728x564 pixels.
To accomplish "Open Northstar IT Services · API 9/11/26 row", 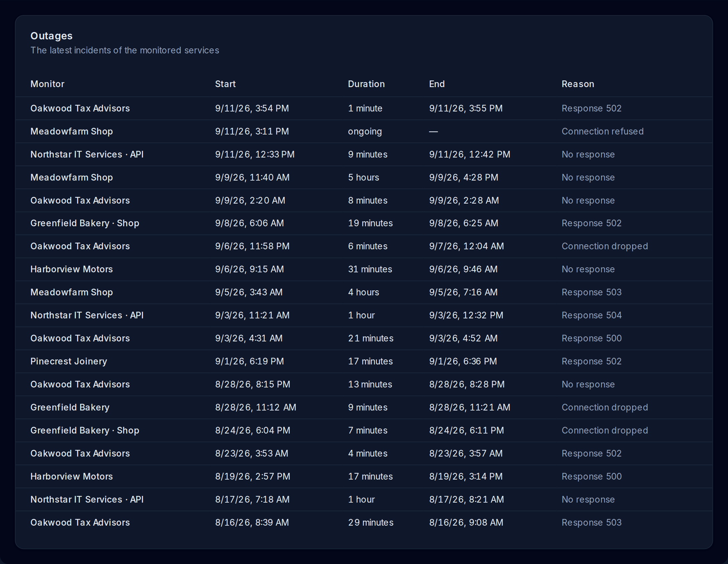I will [x=364, y=155].
